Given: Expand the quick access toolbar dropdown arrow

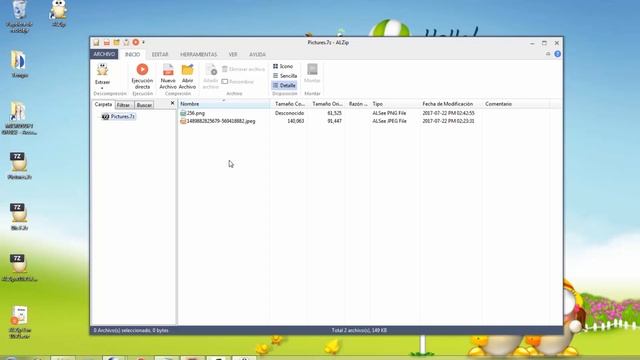Looking at the screenshot, I should pos(143,42).
